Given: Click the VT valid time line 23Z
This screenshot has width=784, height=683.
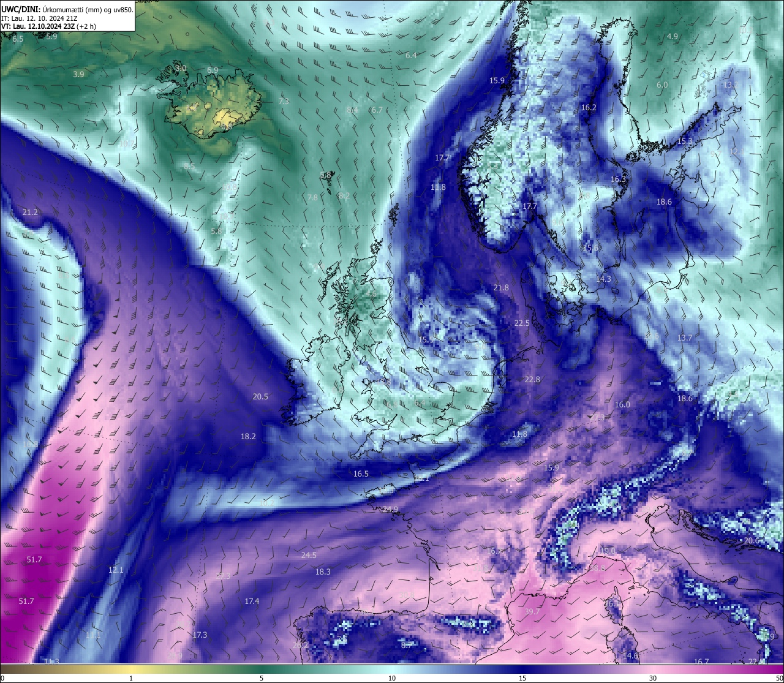Looking at the screenshot, I should click(48, 26).
